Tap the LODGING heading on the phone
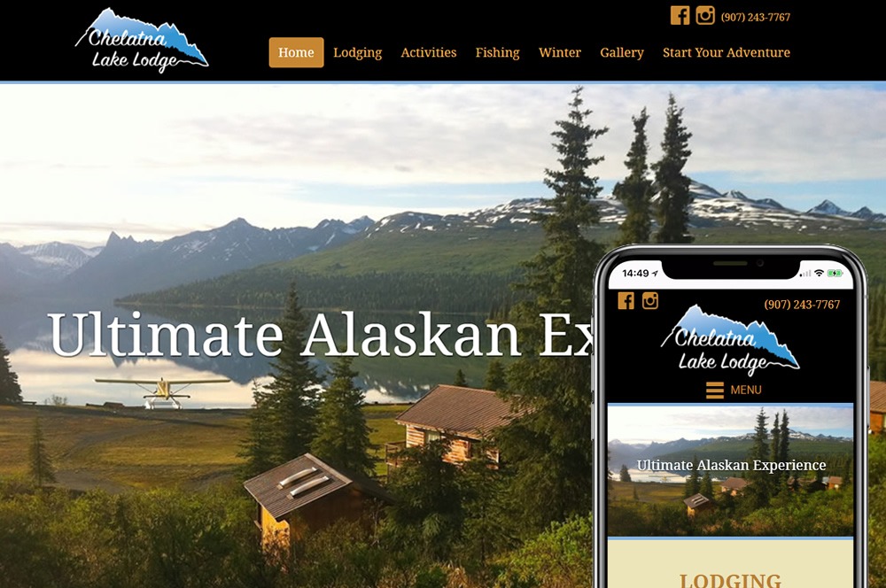This screenshot has width=886, height=588. pos(730,580)
